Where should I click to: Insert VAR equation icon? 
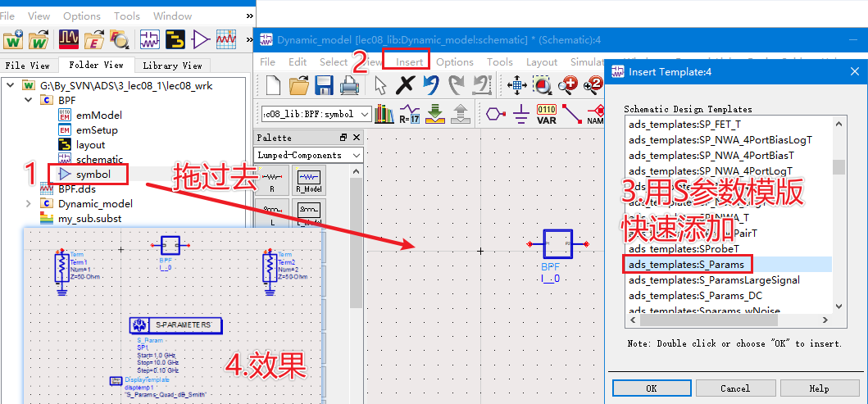pyautogui.click(x=547, y=115)
